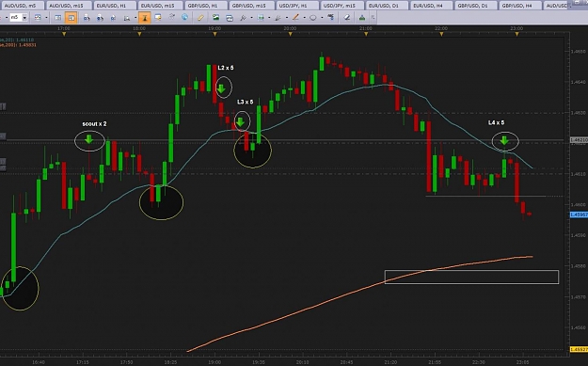Click the 1.46210 price label on axis
This screenshot has width=588, height=366.
(x=579, y=140)
